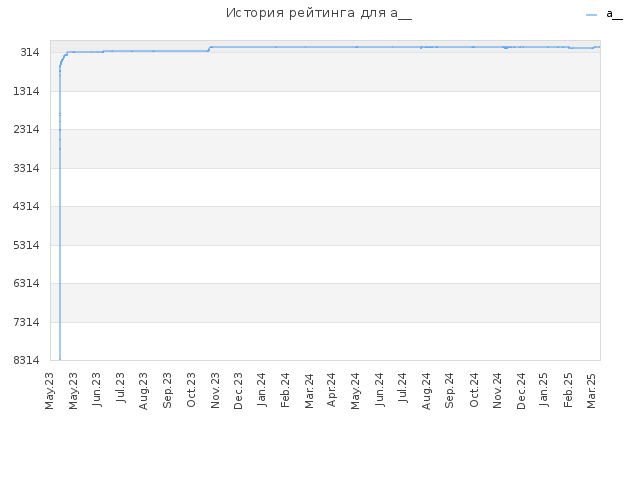
Task: Select the 314 y-axis label
Action: [x=30, y=52]
